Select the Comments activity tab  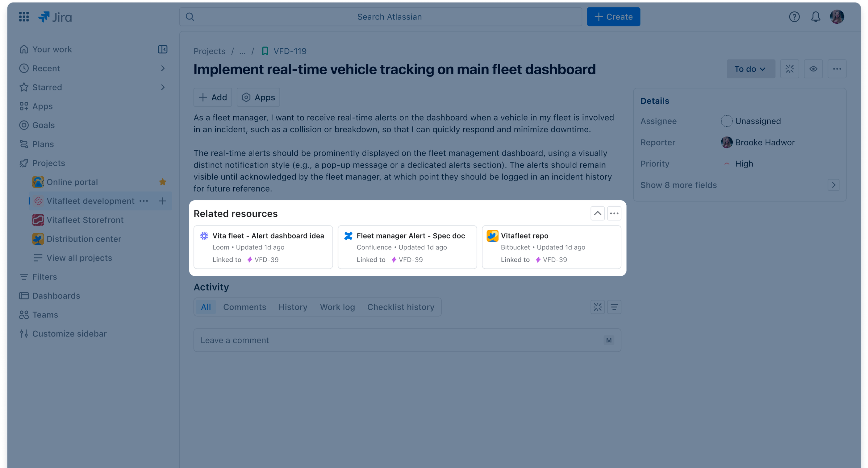coord(244,307)
